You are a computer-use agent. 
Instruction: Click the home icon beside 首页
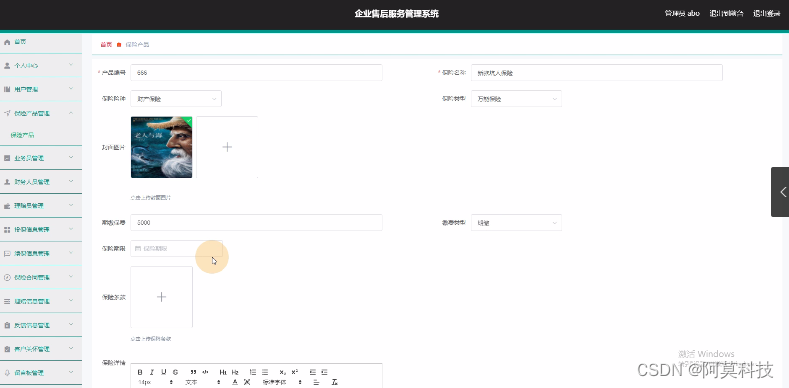(7, 42)
